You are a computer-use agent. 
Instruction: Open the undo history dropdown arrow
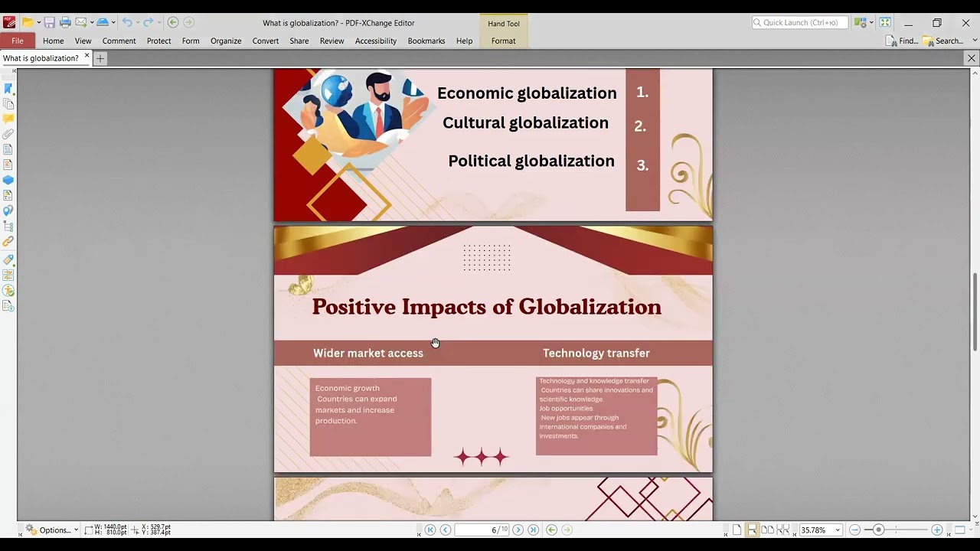[x=137, y=23]
